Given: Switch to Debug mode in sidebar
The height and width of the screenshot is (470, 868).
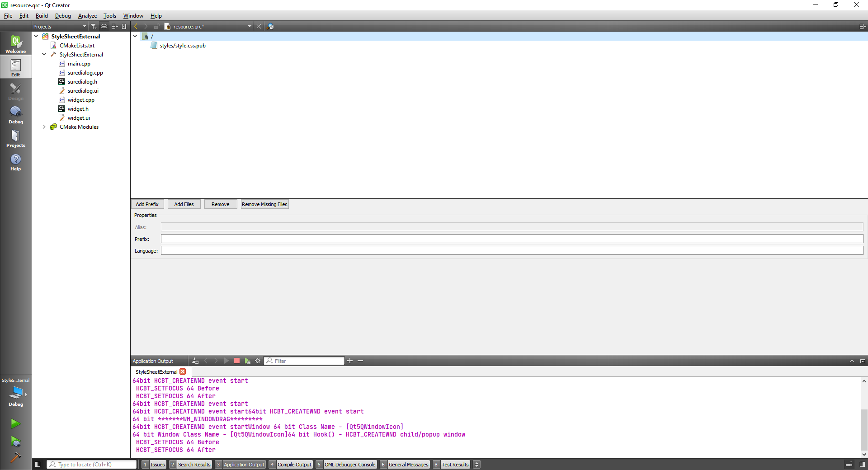Looking at the screenshot, I should pos(16,114).
